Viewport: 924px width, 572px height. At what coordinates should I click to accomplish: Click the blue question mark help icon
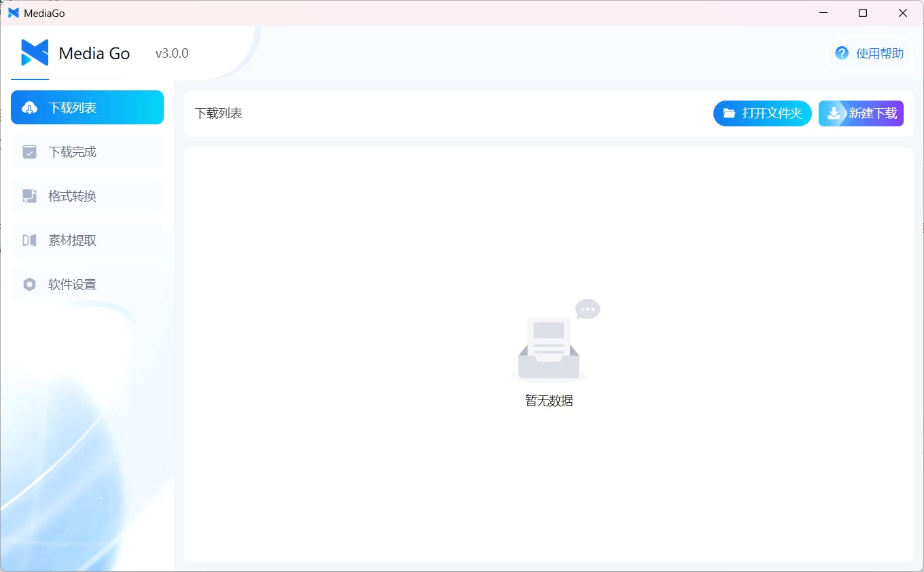coord(840,52)
